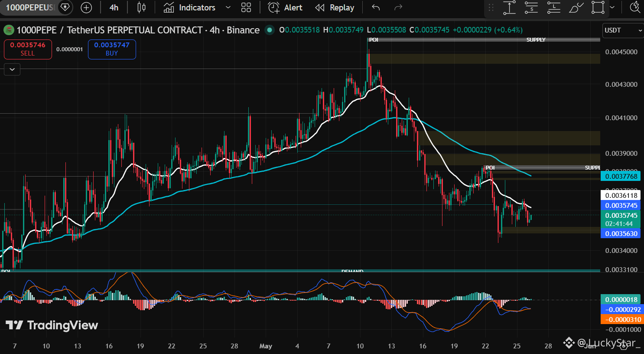Select the vertical price range drawing tool
Viewport: 644px width, 354px height.
tap(509, 7)
